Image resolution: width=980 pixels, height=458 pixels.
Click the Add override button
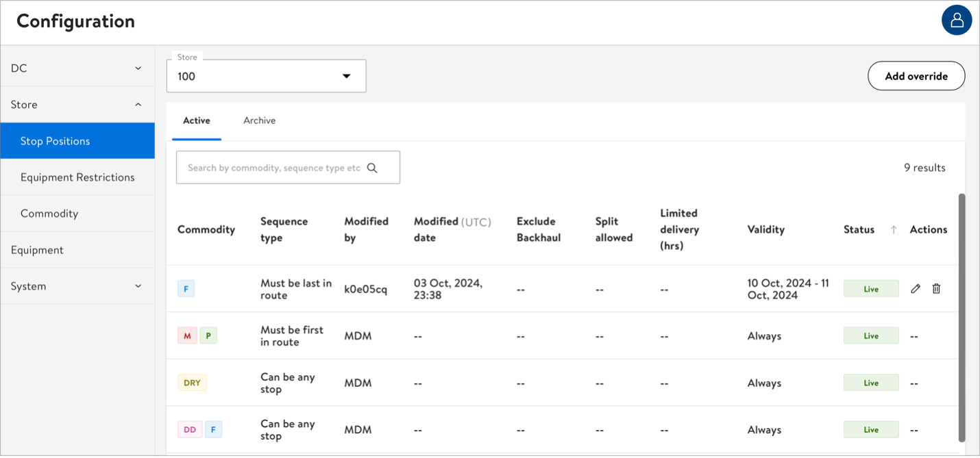916,76
